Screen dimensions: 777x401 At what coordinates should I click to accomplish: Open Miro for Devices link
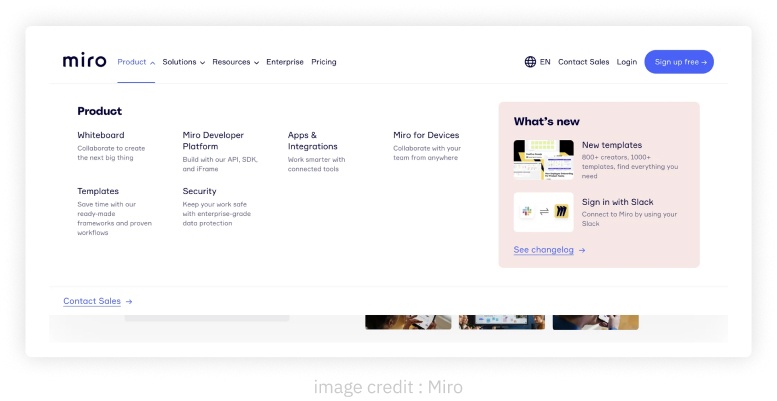tap(426, 135)
